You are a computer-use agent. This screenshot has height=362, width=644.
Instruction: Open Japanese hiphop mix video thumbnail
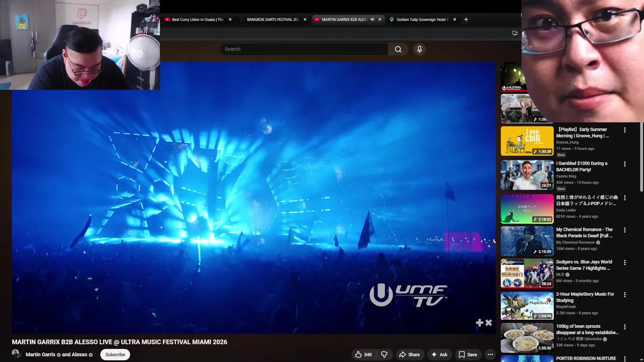[x=527, y=209]
